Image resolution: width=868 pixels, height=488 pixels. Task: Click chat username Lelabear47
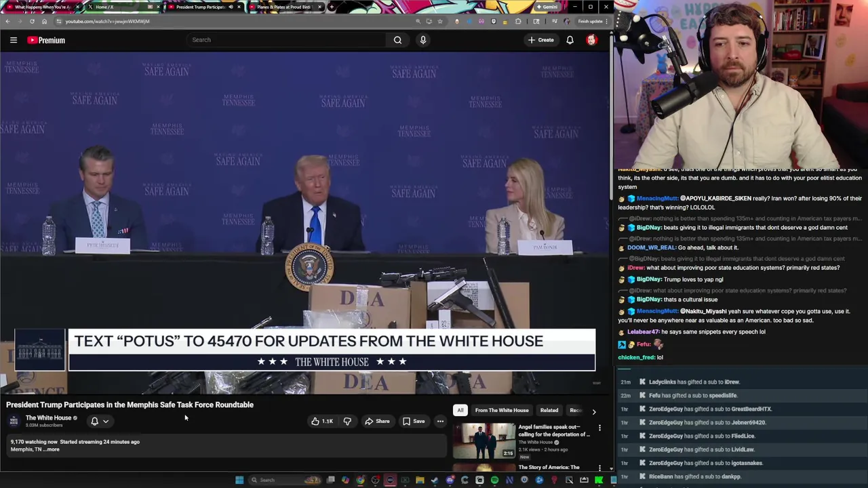(x=643, y=332)
